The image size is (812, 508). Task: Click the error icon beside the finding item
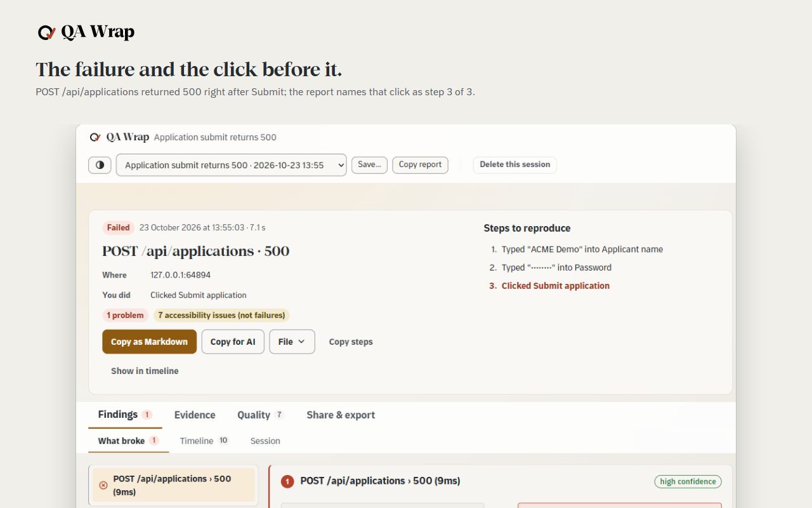[103, 485]
